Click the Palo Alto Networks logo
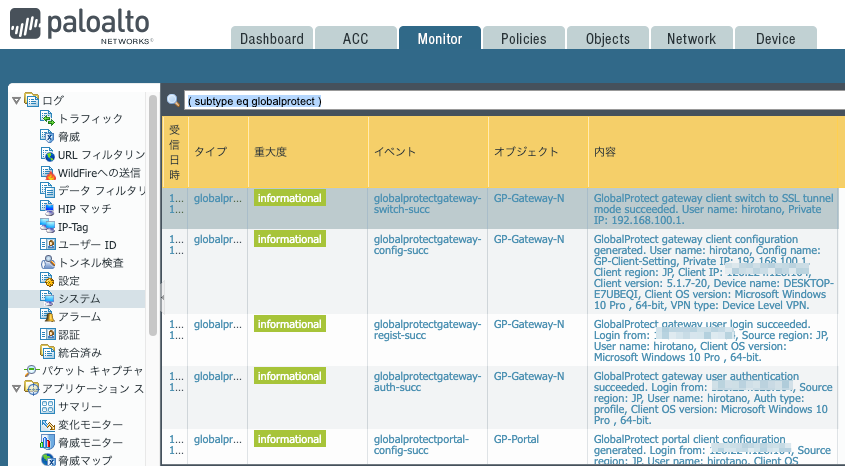 point(80,26)
